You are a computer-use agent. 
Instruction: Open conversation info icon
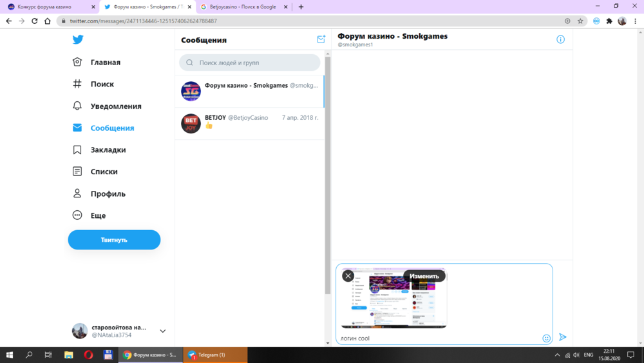point(560,39)
